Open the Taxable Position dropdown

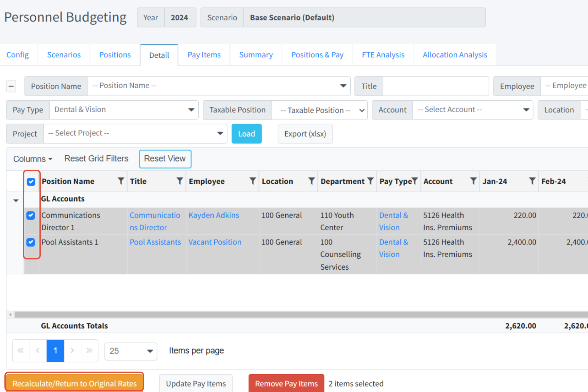coord(319,110)
